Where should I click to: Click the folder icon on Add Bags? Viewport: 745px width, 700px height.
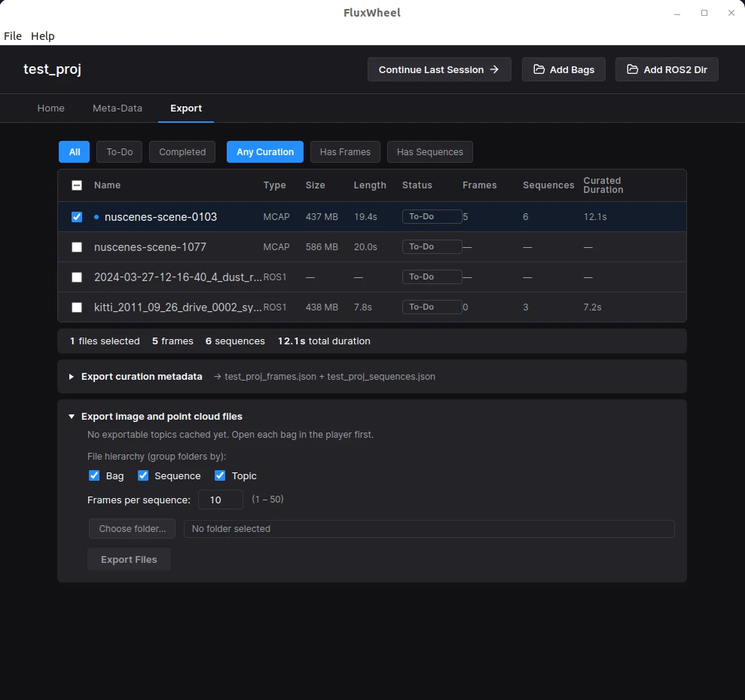tap(539, 69)
